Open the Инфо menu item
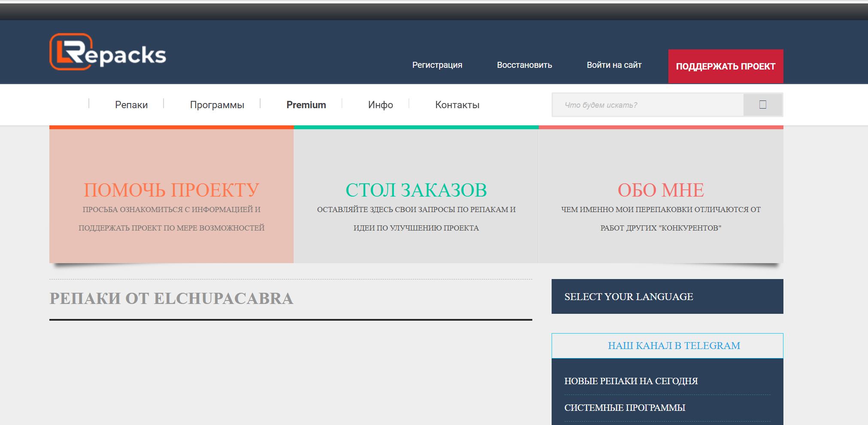The width and height of the screenshot is (868, 425). [x=380, y=105]
